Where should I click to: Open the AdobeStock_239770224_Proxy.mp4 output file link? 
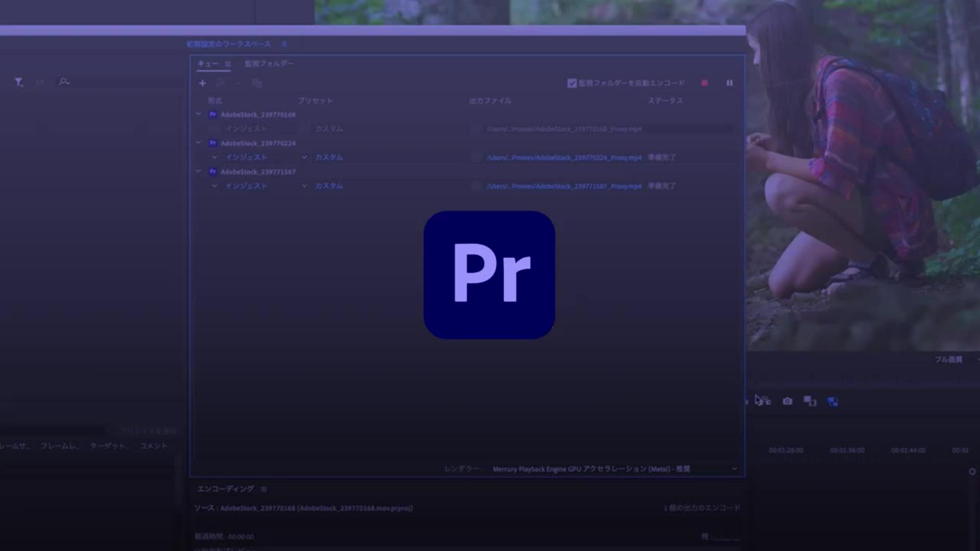click(563, 158)
